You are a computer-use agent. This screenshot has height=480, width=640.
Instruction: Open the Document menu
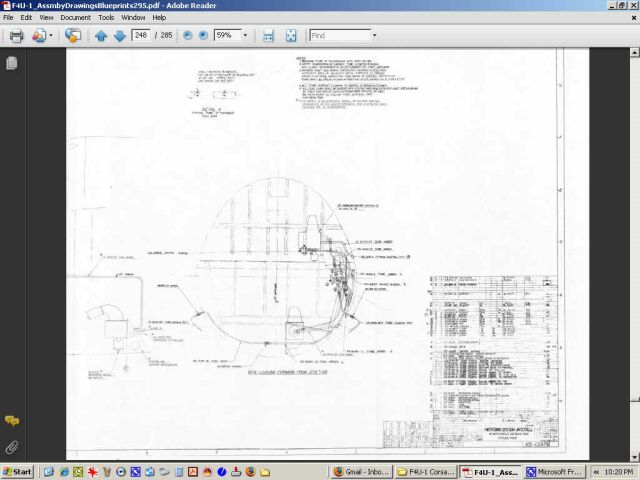click(76, 18)
